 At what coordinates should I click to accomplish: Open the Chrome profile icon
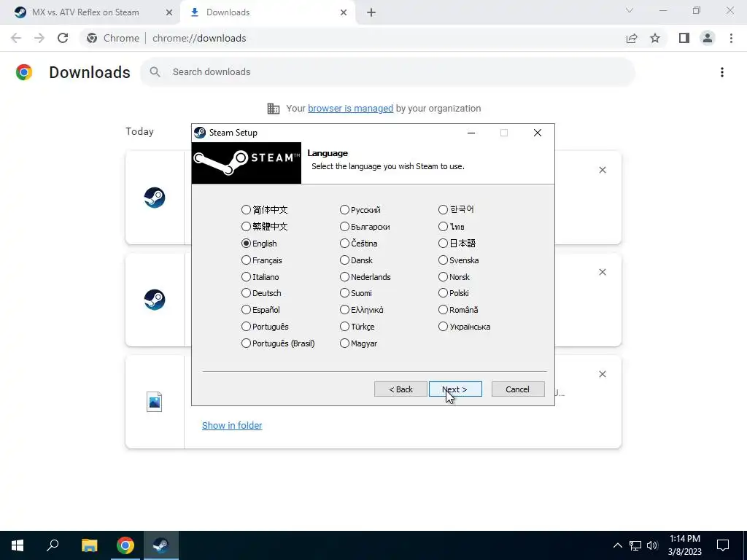(708, 38)
